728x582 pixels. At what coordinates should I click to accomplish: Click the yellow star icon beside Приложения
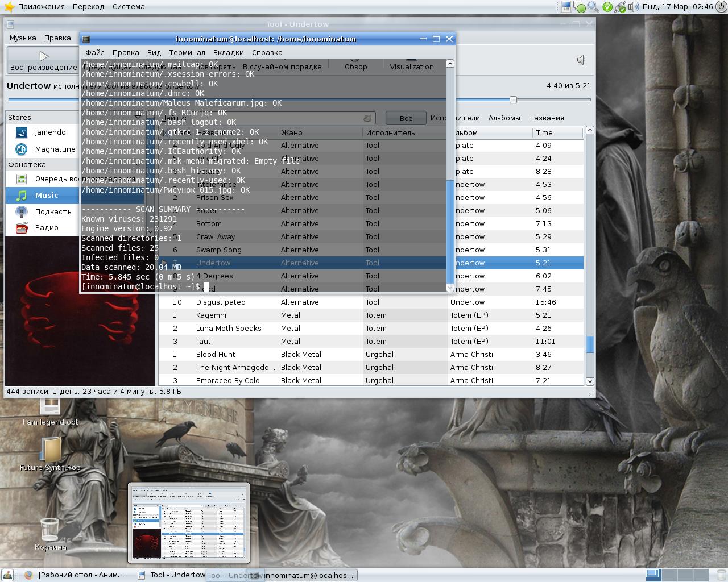pos(9,7)
